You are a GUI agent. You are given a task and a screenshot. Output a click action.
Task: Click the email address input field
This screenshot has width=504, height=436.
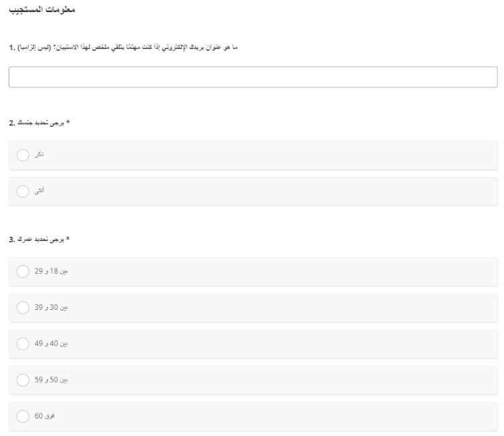(x=253, y=77)
